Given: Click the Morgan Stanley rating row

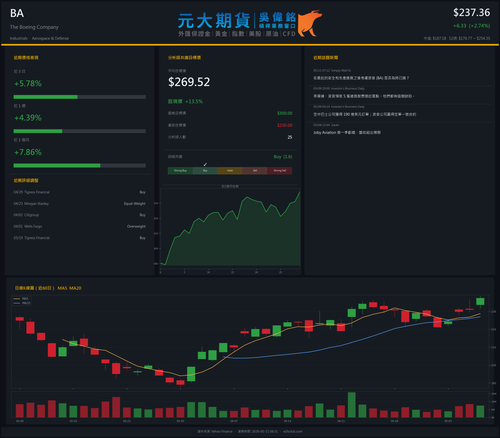Looking at the screenshot, I should click(80, 203).
